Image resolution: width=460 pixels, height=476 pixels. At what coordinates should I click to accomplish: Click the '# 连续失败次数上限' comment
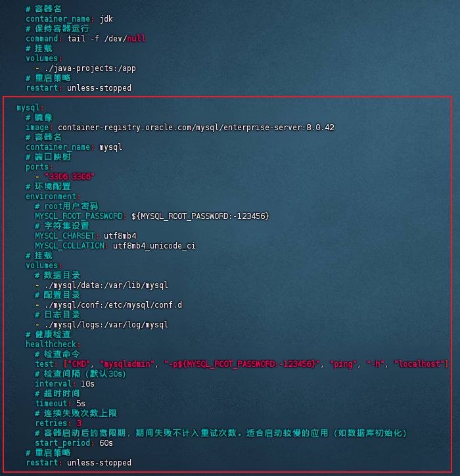point(76,414)
